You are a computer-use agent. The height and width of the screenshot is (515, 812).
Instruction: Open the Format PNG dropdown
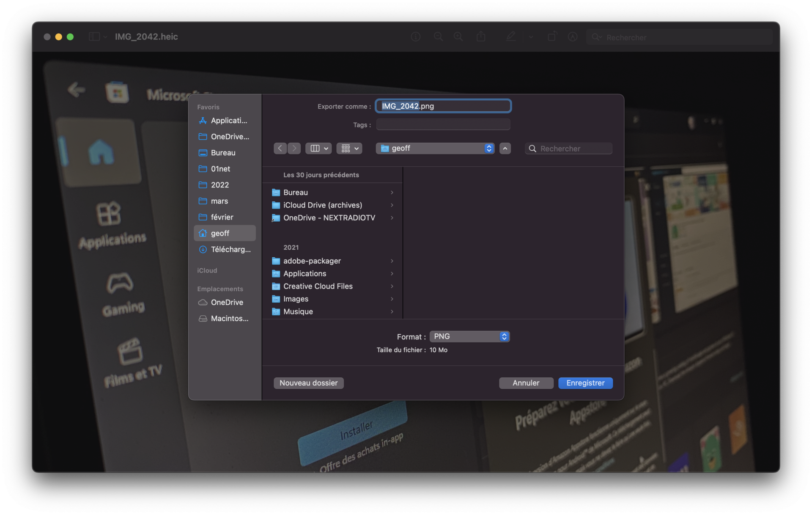(469, 336)
